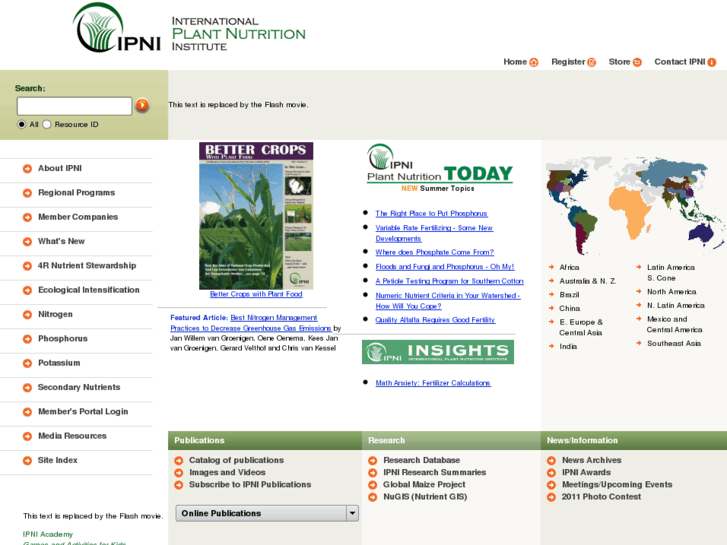
Task: Click the arrow icon beside 2011 Photo Contest
Action: (x=551, y=498)
